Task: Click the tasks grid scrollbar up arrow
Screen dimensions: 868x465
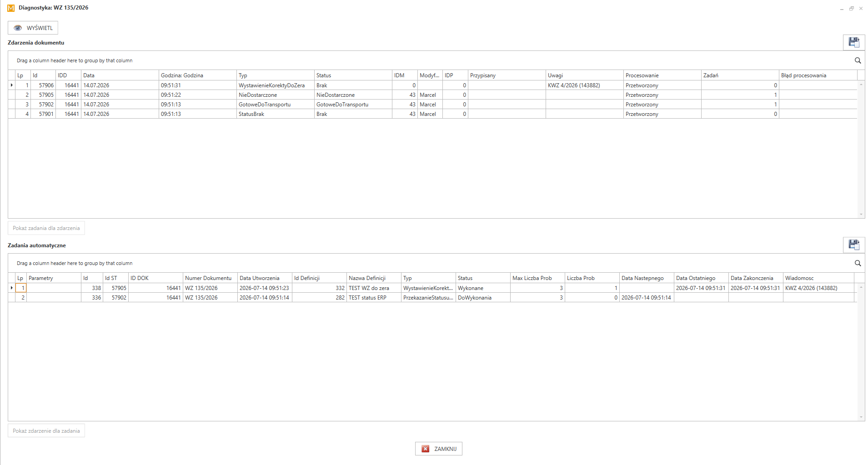Action: point(861,287)
